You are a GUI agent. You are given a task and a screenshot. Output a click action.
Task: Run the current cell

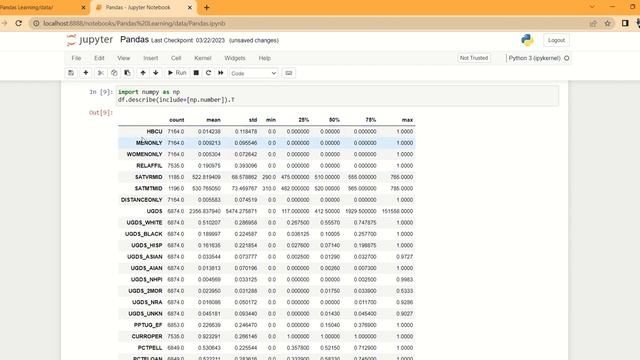coord(177,73)
